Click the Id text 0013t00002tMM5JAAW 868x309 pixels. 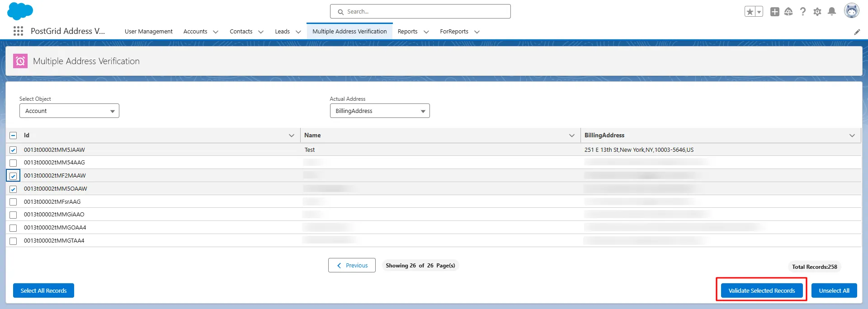tap(54, 150)
